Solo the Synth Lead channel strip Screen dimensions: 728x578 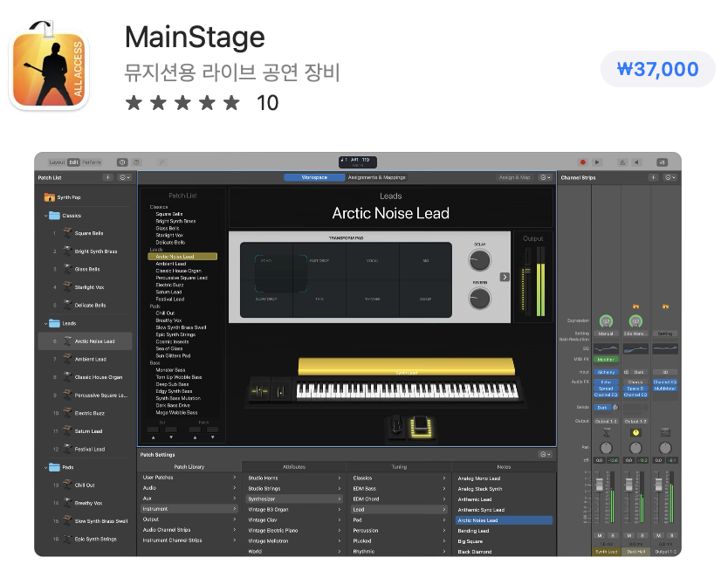(x=613, y=535)
